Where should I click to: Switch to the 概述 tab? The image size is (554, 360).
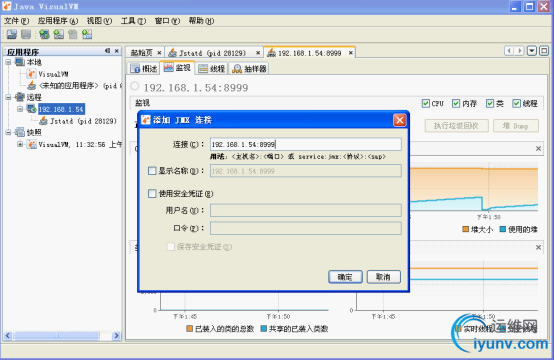[x=144, y=69]
